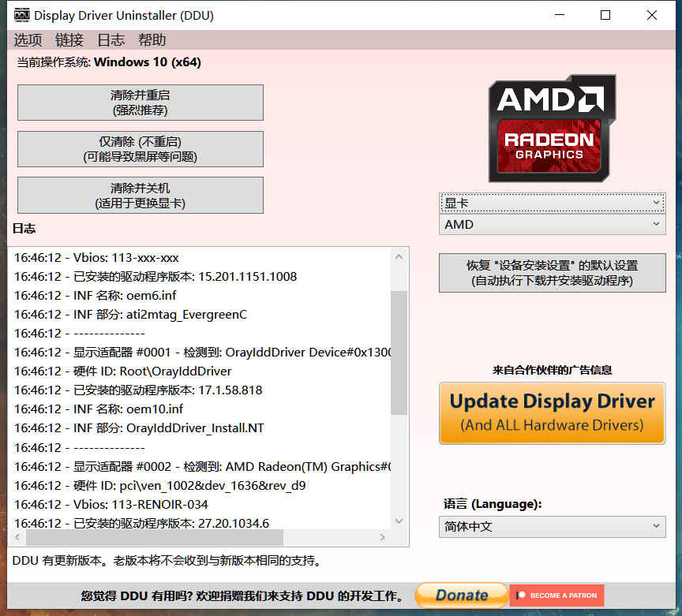Click the Donate button

click(x=462, y=595)
